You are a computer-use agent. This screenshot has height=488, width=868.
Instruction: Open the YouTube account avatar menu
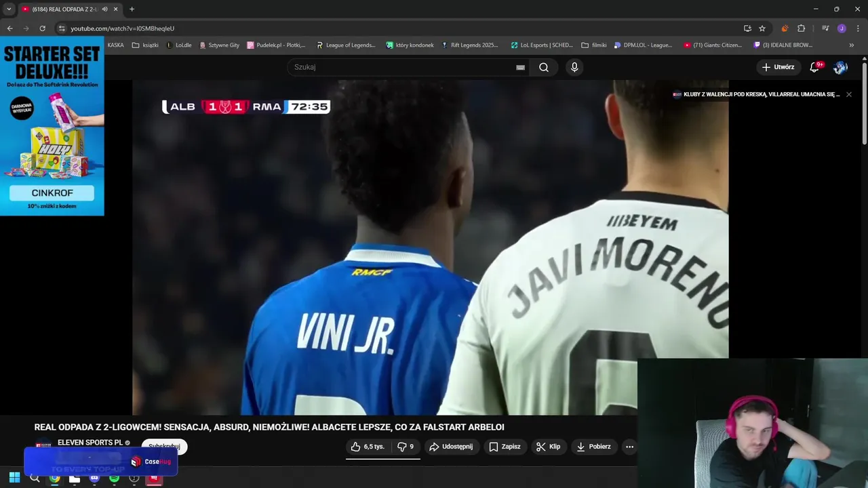[841, 67]
